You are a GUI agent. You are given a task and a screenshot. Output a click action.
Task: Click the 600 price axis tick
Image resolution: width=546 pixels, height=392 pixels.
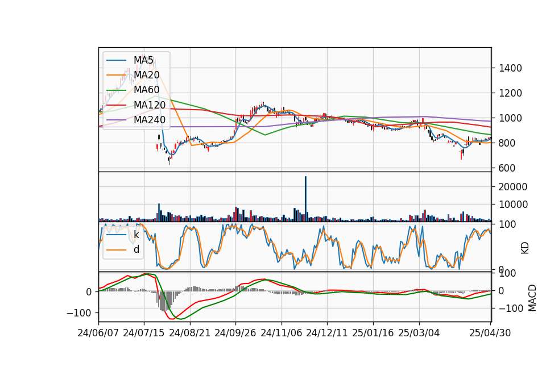[507, 168]
